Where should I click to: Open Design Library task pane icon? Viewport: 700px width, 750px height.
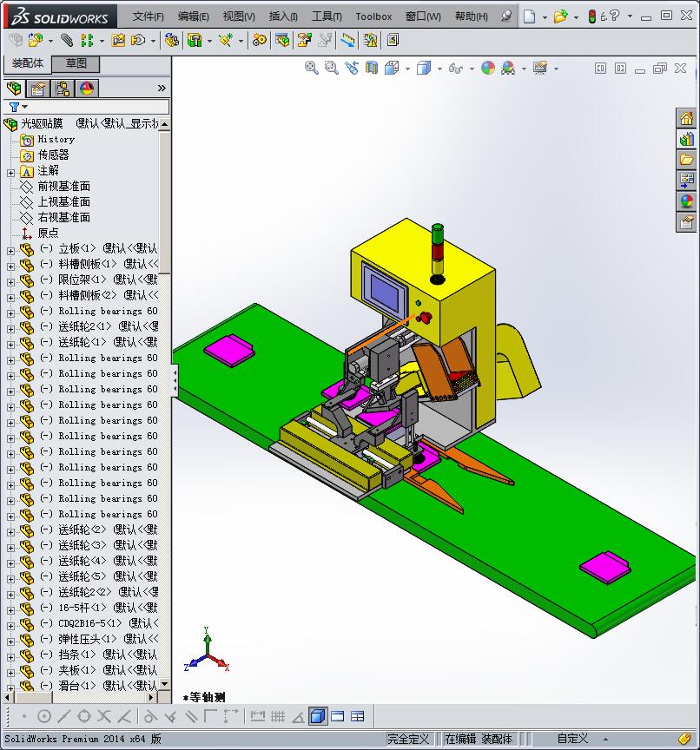686,139
